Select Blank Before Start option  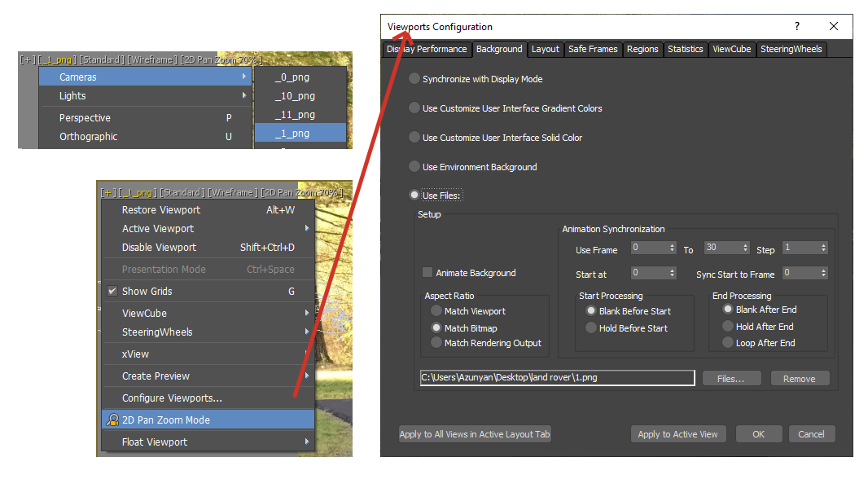591,310
